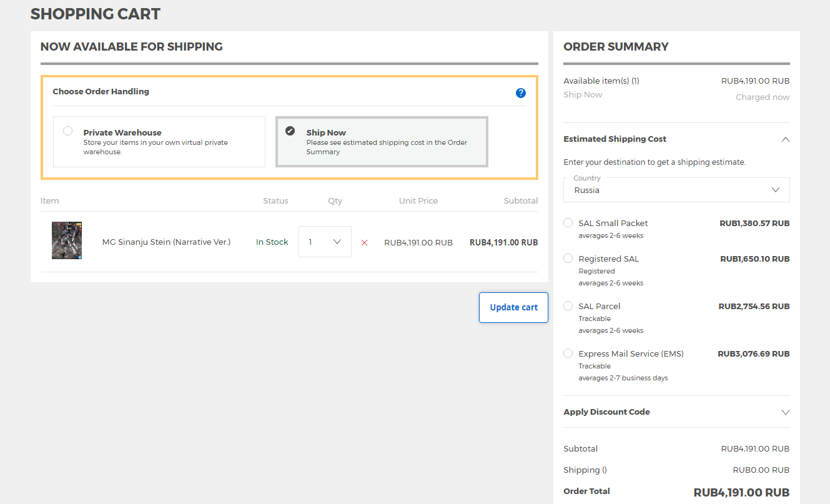Screen dimensions: 830x504
Task: Choose Express Mail Service (EMS) shipping
Action: 568,353
